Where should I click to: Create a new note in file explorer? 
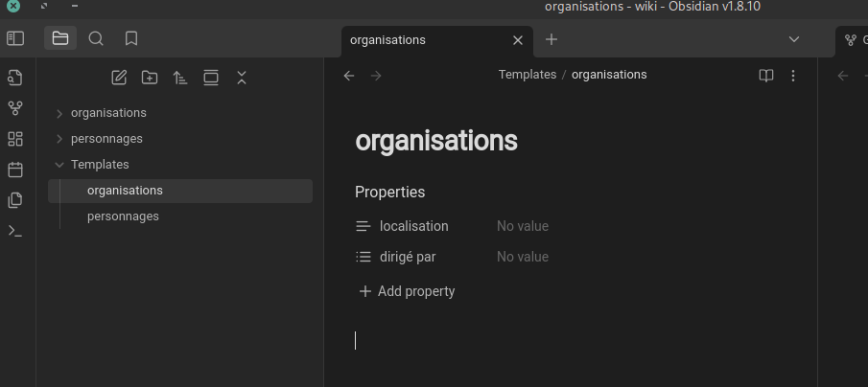[x=119, y=78]
